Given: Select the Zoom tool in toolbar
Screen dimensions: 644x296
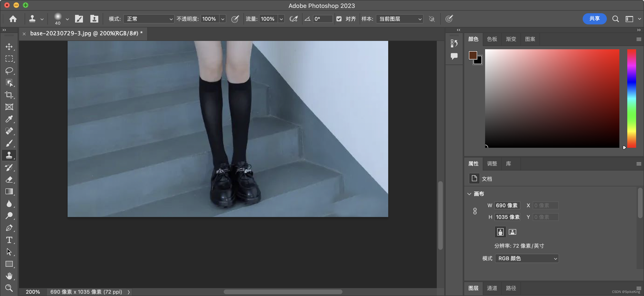Looking at the screenshot, I should point(9,288).
